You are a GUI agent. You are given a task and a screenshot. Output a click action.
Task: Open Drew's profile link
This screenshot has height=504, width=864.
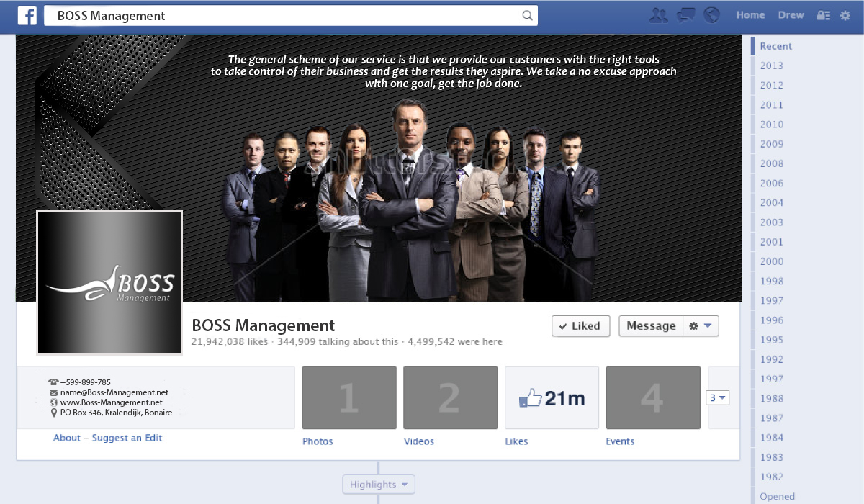point(791,15)
